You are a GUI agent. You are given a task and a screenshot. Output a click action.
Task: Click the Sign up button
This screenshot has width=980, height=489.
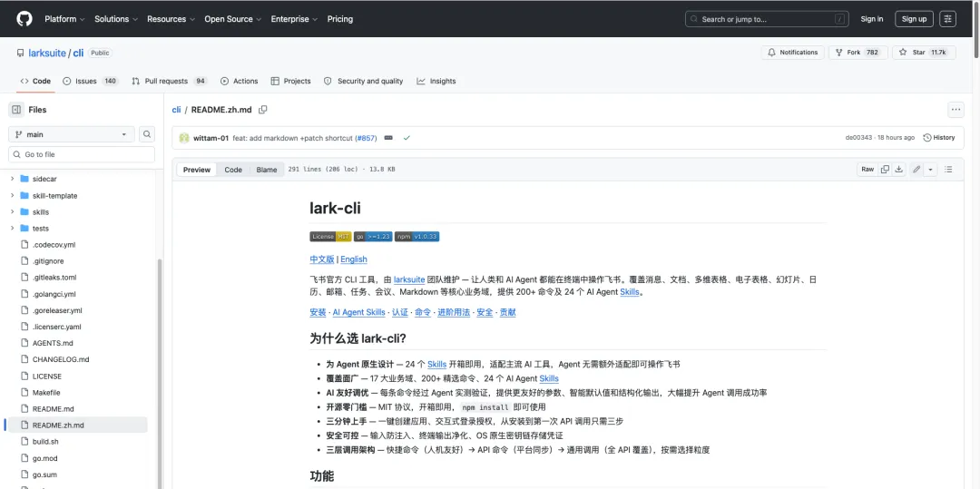(915, 19)
